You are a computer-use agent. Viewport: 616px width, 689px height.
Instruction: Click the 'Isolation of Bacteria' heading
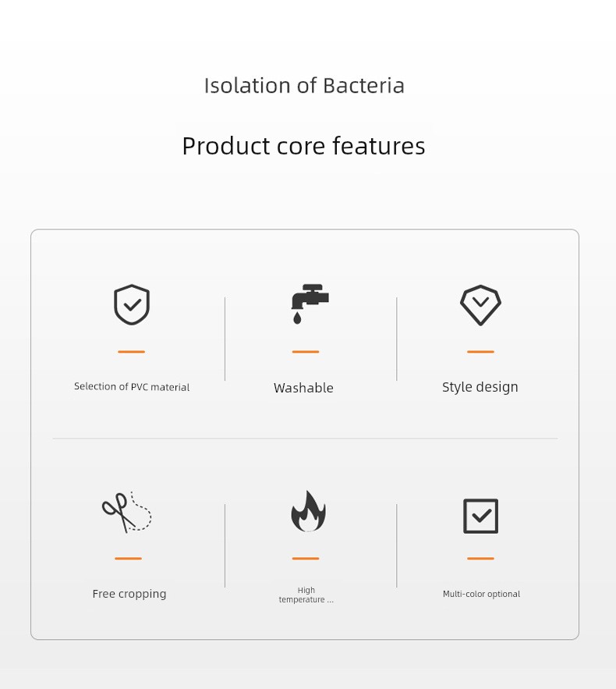(304, 85)
